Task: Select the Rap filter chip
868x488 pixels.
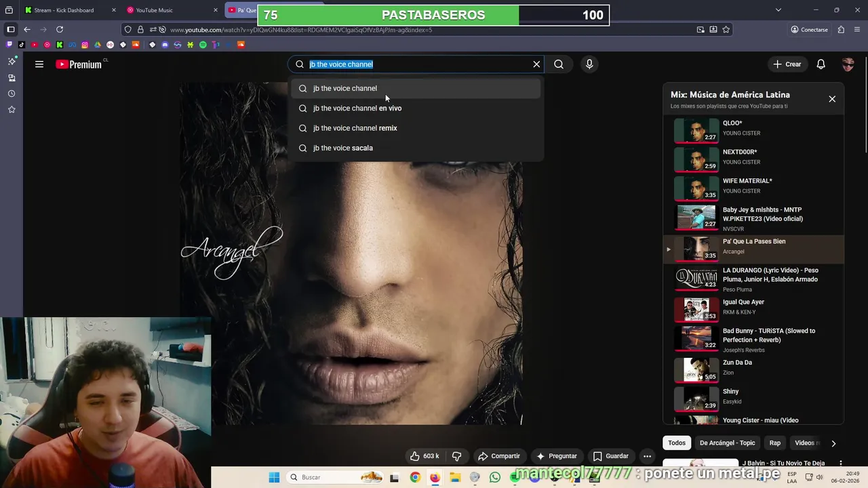Action: click(775, 443)
